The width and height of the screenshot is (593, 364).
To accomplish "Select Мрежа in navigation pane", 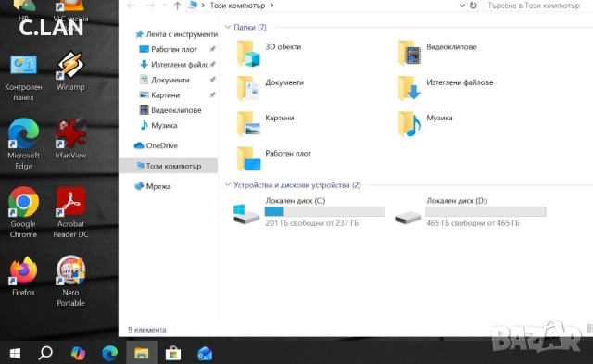I will (x=153, y=186).
